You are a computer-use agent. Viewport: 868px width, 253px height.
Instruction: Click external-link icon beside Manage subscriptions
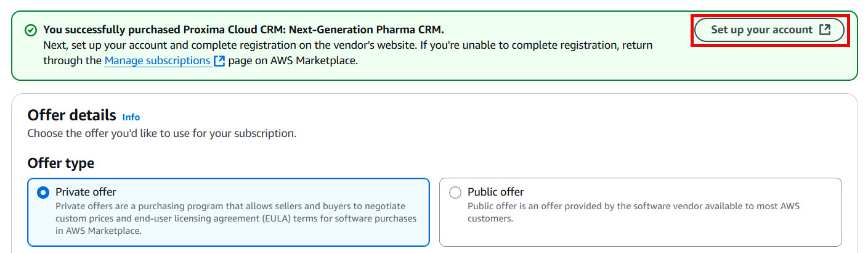[x=219, y=61]
